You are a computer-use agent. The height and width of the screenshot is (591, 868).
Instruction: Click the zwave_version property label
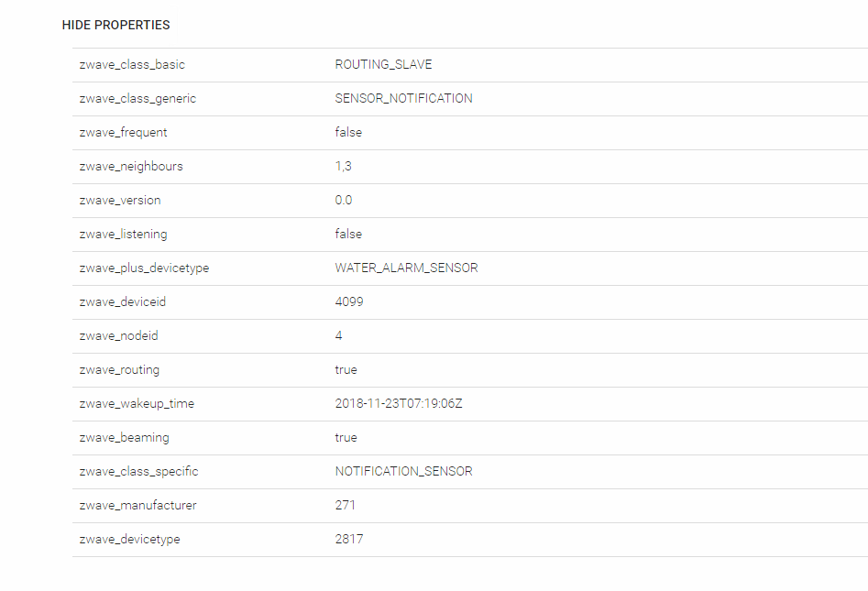click(119, 201)
